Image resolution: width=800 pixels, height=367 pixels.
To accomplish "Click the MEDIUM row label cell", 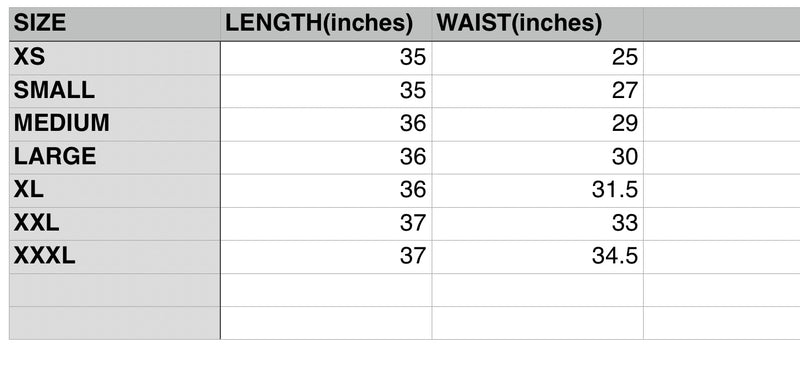I will point(115,124).
